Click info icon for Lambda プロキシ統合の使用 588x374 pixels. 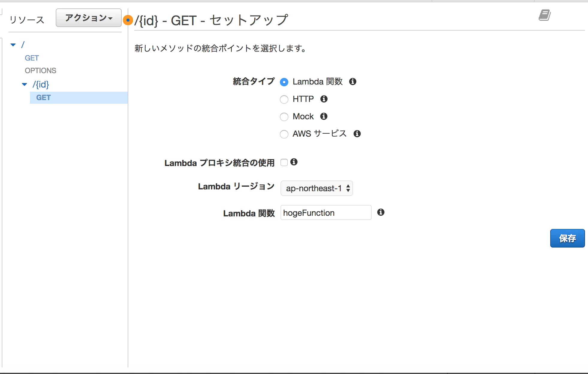point(294,162)
